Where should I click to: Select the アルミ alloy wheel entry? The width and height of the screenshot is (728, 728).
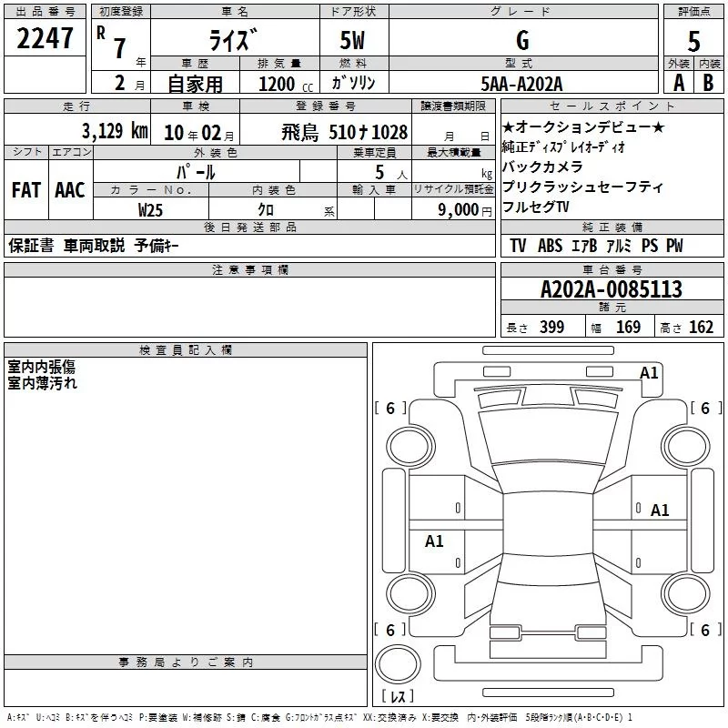(x=619, y=245)
